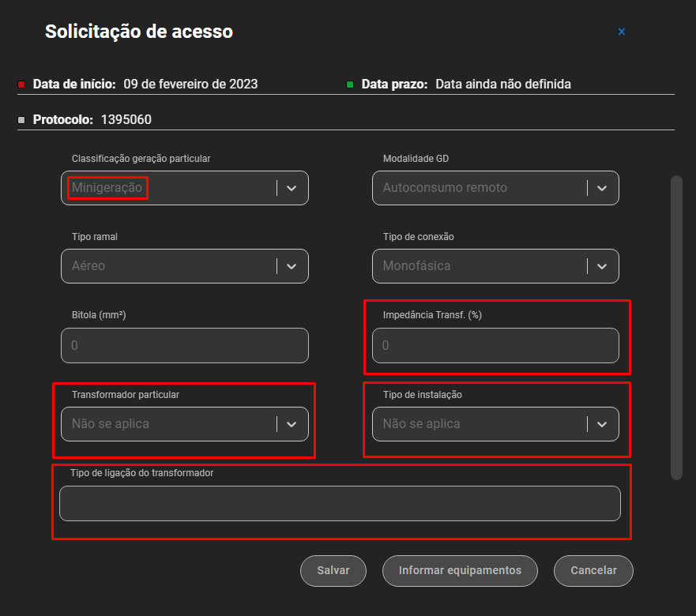Click the red Data de início marker
The height and width of the screenshot is (616, 696).
pos(21,85)
